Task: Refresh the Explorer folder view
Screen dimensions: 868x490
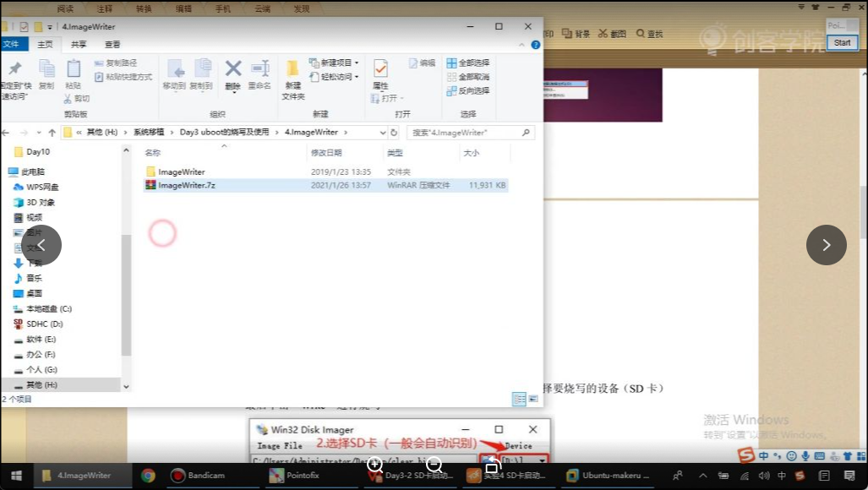Action: coord(394,133)
